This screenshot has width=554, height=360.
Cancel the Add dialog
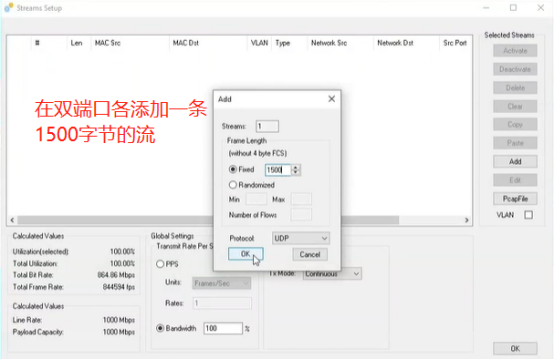(x=310, y=254)
